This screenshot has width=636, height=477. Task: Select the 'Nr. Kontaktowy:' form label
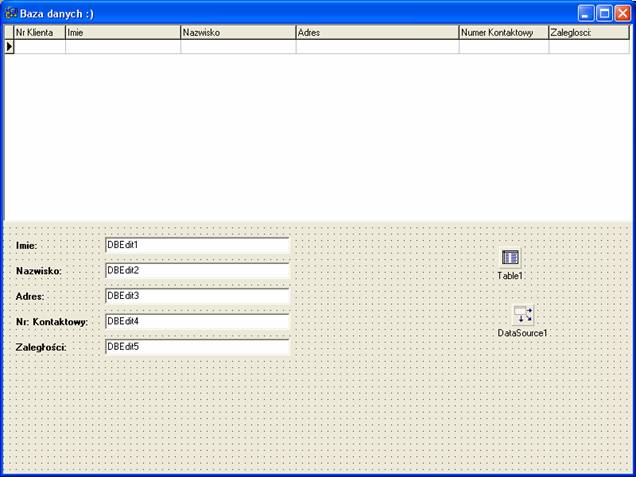point(52,322)
